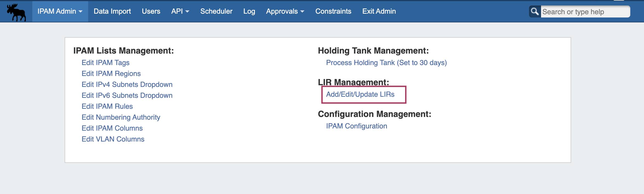Open the Users menu item
This screenshot has height=194, width=644.
[x=151, y=11]
